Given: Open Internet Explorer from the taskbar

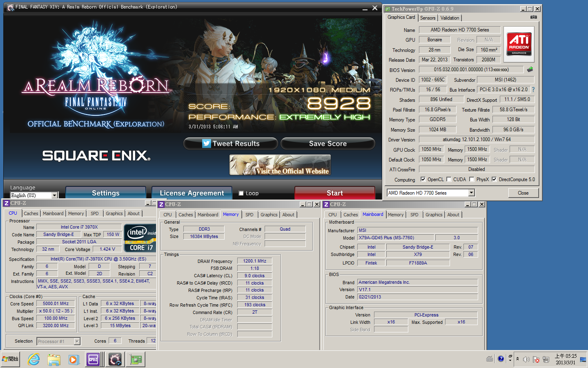Looking at the screenshot, I should 33,359.
